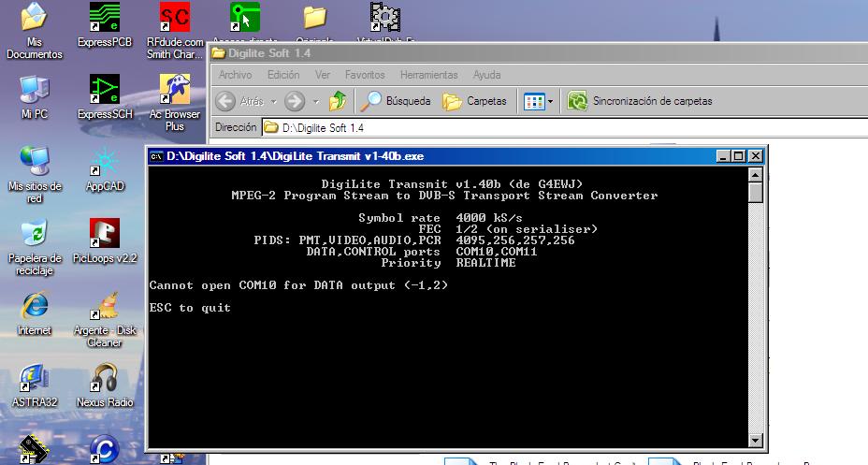The image size is (868, 465).
Task: Minimize the DigiLite Transmit console window
Action: coord(723,156)
